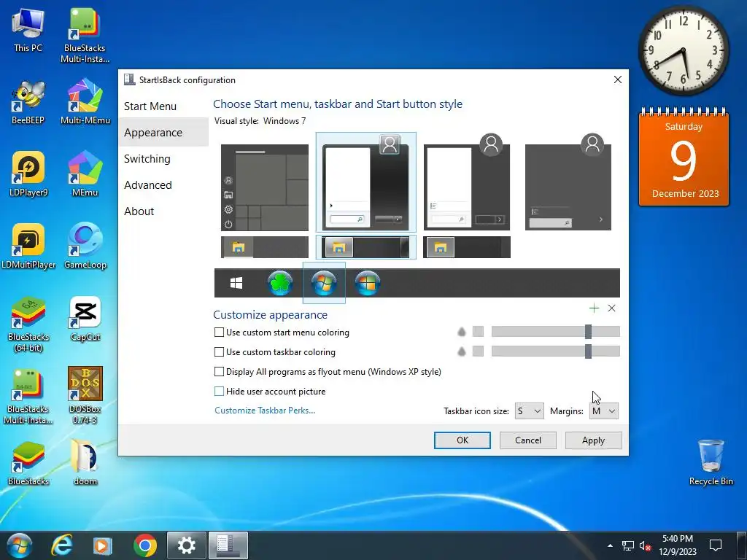This screenshot has width=747, height=560.
Task: Open the notification center icon
Action: tap(716, 545)
